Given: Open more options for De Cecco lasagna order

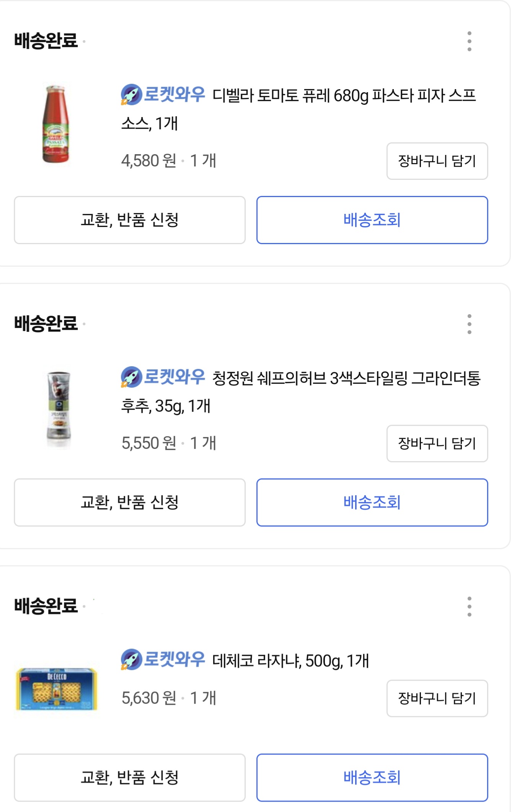Looking at the screenshot, I should tap(469, 607).
